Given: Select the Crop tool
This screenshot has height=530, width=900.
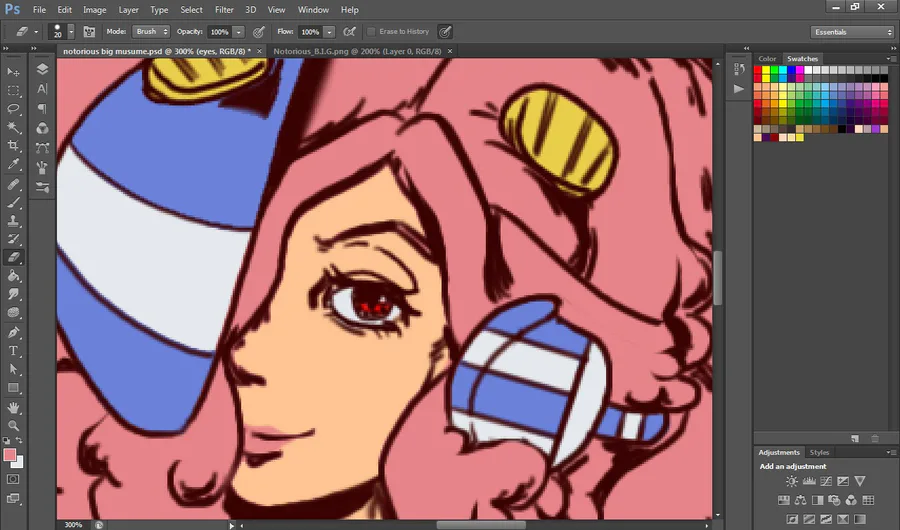Looking at the screenshot, I should pyautogui.click(x=13, y=146).
